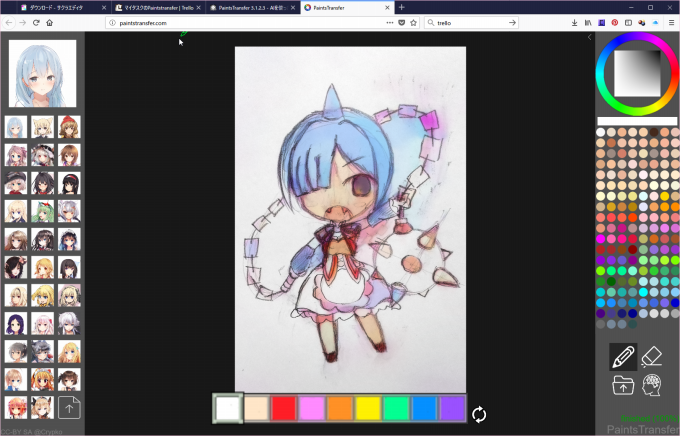
Task: Select the green-haired girl reference thumbnail
Action: tap(42, 211)
